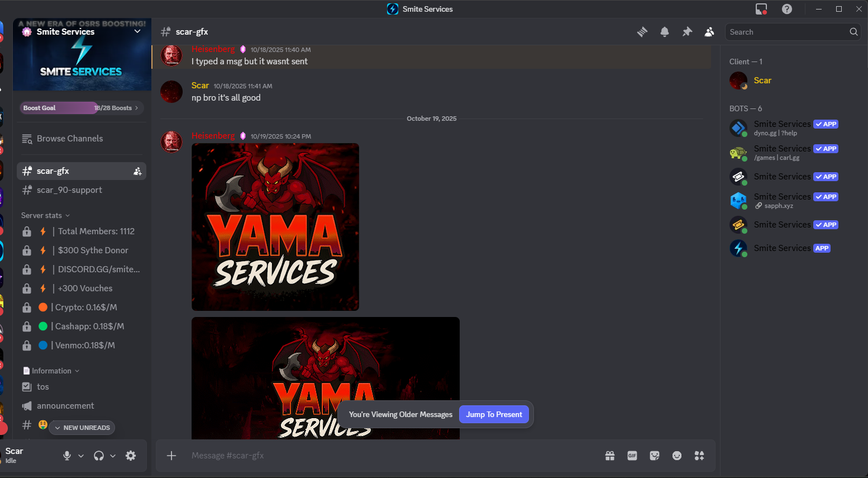Click Crypto: 0.16$/M channel
The width and height of the screenshot is (868, 478).
(x=82, y=307)
